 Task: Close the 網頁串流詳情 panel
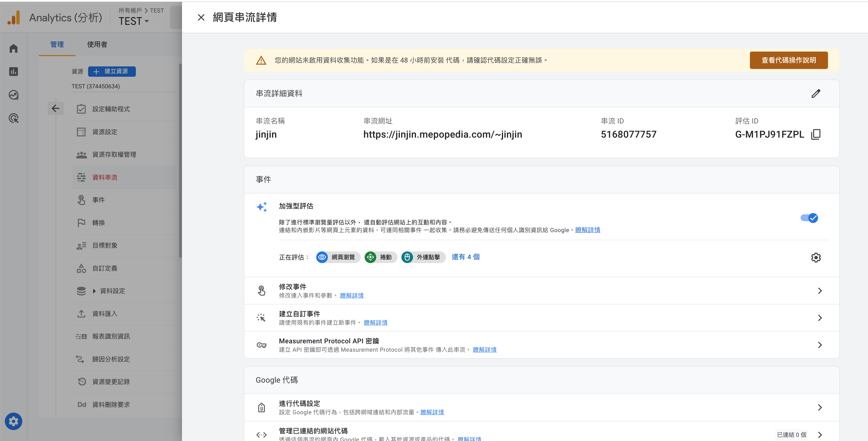[x=201, y=17]
